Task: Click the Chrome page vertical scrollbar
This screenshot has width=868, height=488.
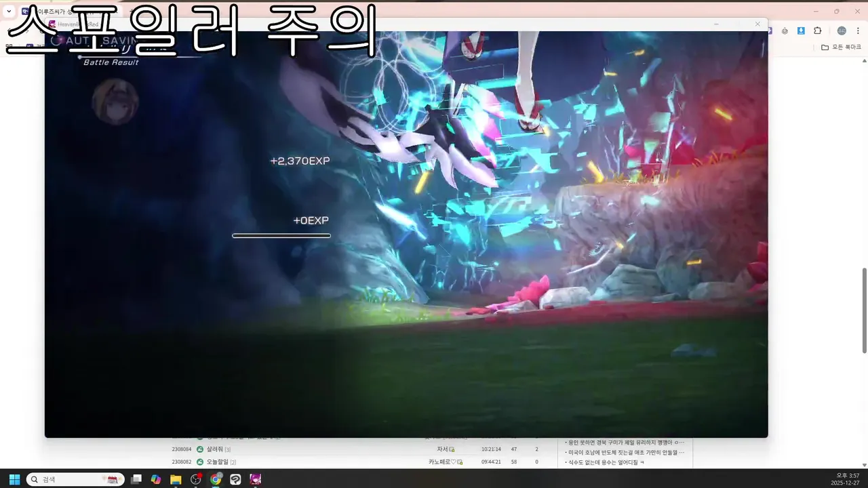Action: [x=864, y=310]
